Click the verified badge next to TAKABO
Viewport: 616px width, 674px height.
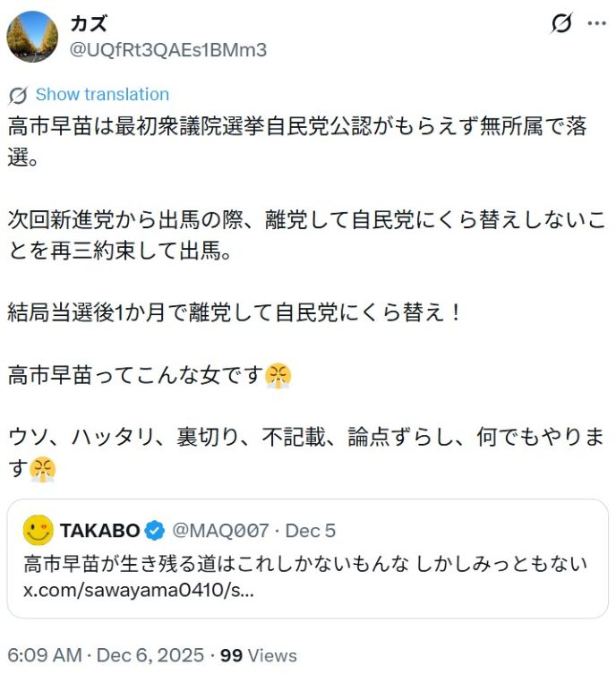point(155,531)
